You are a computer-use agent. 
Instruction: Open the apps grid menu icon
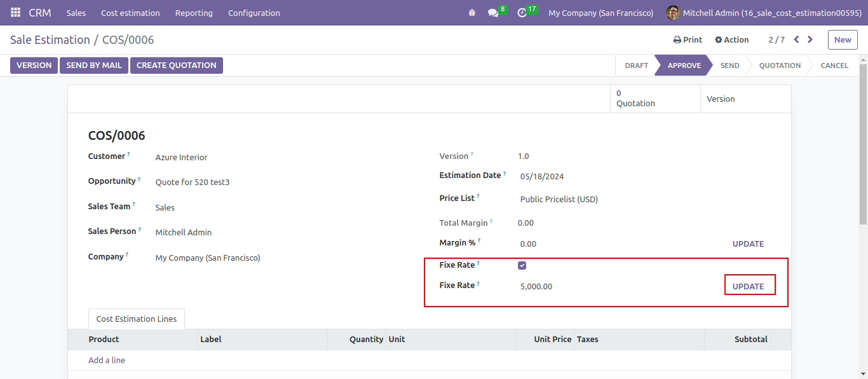[x=15, y=13]
